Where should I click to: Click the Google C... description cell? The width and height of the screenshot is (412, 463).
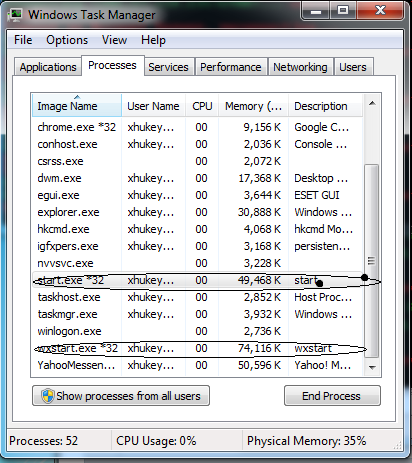click(x=321, y=127)
